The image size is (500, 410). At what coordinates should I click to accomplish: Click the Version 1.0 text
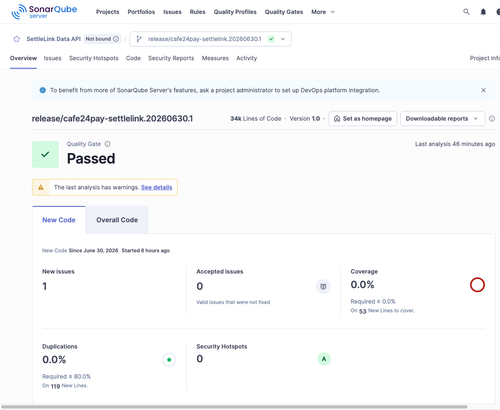(305, 119)
